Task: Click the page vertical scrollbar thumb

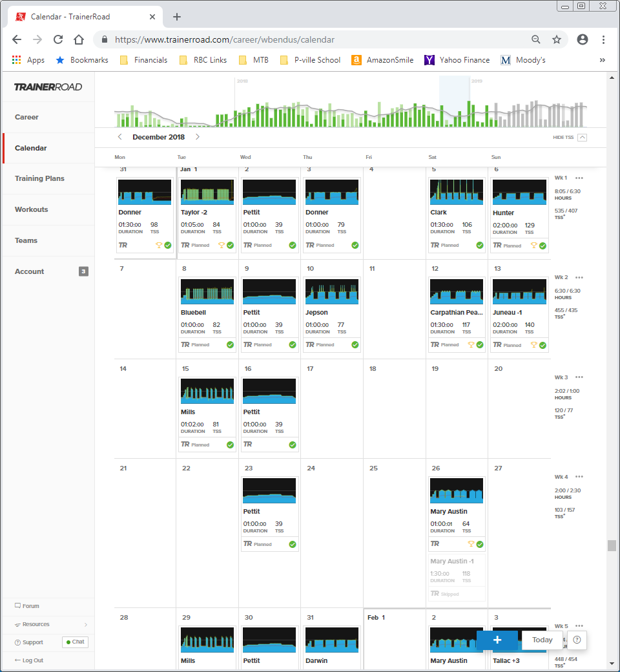Action: tap(612, 545)
